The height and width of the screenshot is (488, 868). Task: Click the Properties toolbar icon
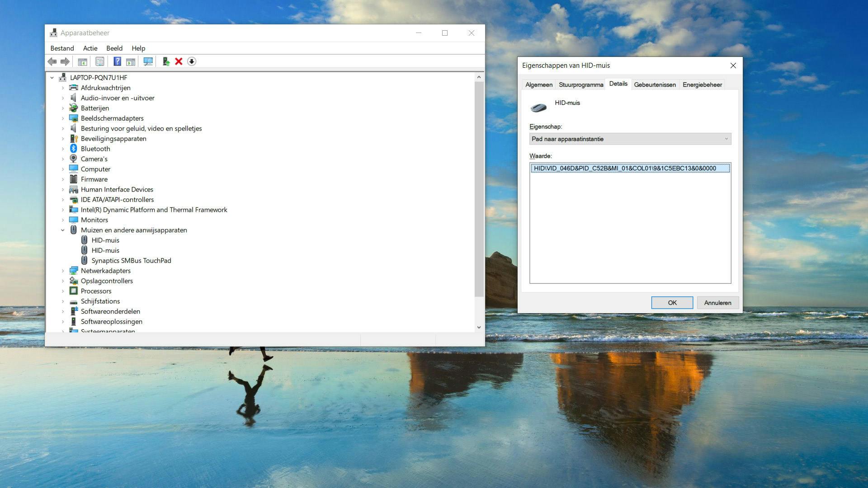coord(100,61)
